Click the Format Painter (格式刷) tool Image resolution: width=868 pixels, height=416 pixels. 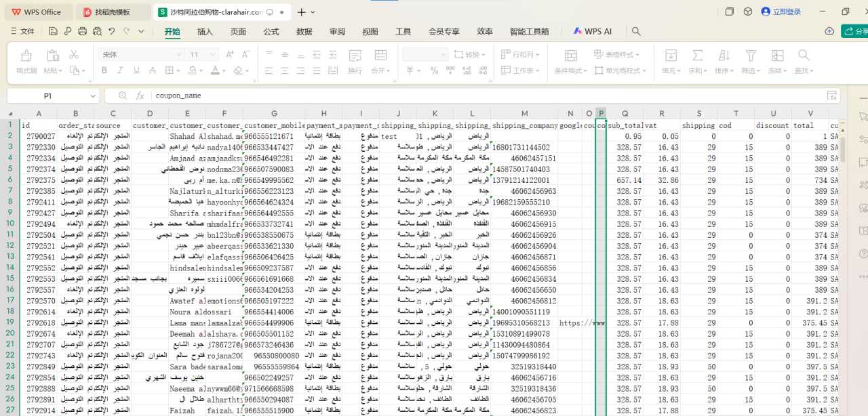26,62
